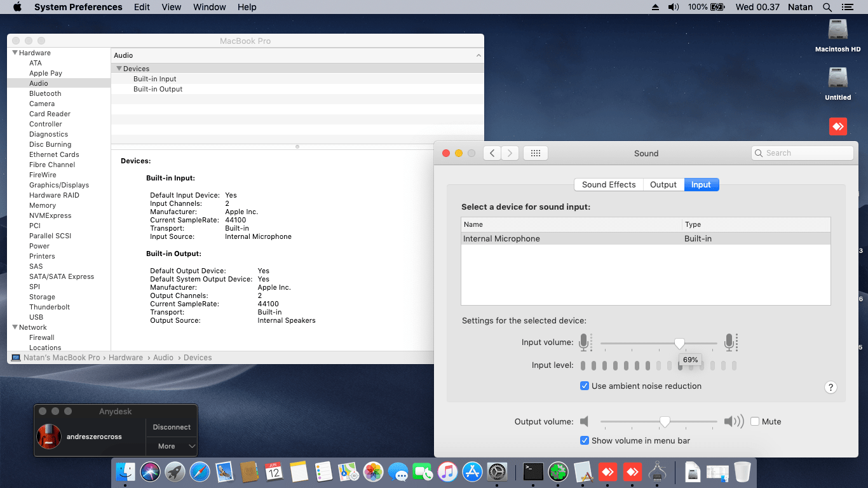Open Terminal from the Dock
The image size is (868, 488).
(x=533, y=471)
